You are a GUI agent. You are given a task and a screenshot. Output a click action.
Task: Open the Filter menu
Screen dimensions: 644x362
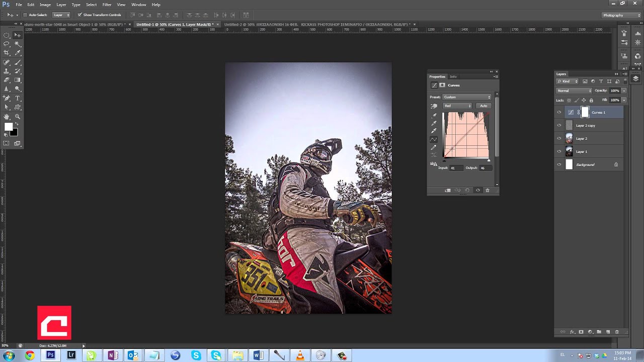point(107,5)
